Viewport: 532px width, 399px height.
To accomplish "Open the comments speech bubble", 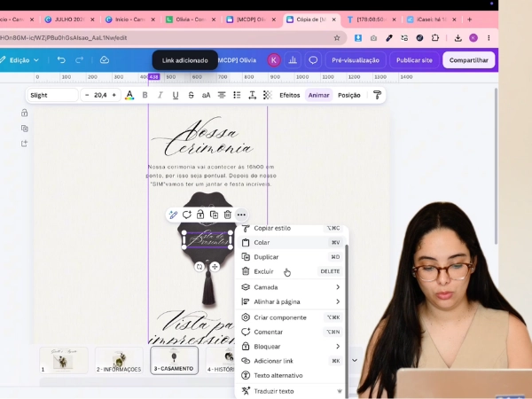I will [x=313, y=60].
